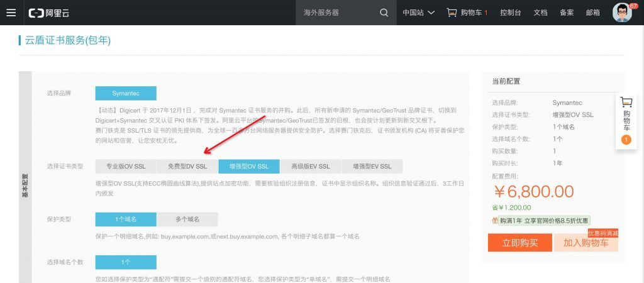Select 增强型EV SSL certificate type
This screenshot has height=283, width=644.
click(x=372, y=167)
